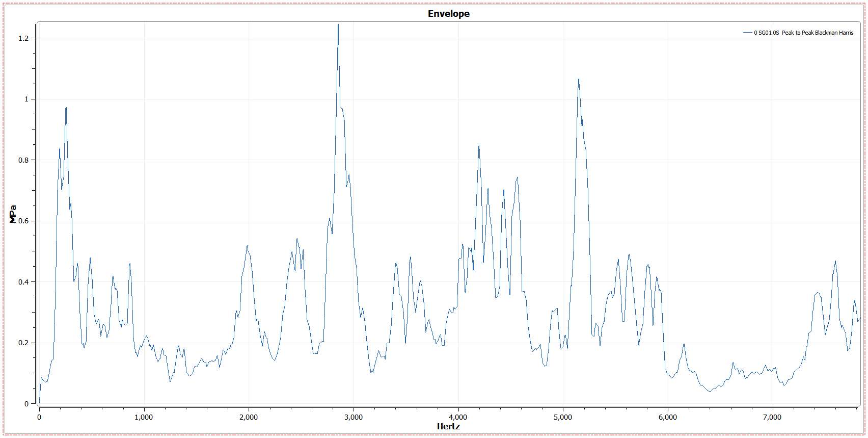Click the 0 x-axis origin label
This screenshot has width=868, height=438.
click(x=39, y=417)
